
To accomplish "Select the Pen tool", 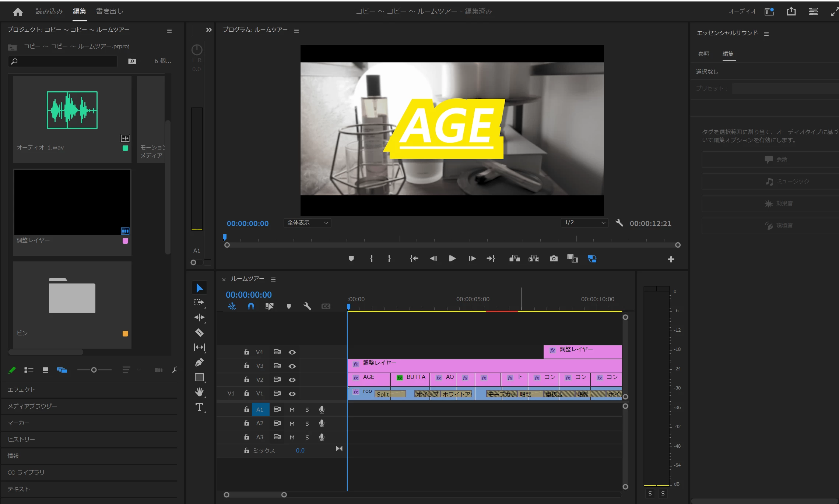I will pyautogui.click(x=199, y=362).
